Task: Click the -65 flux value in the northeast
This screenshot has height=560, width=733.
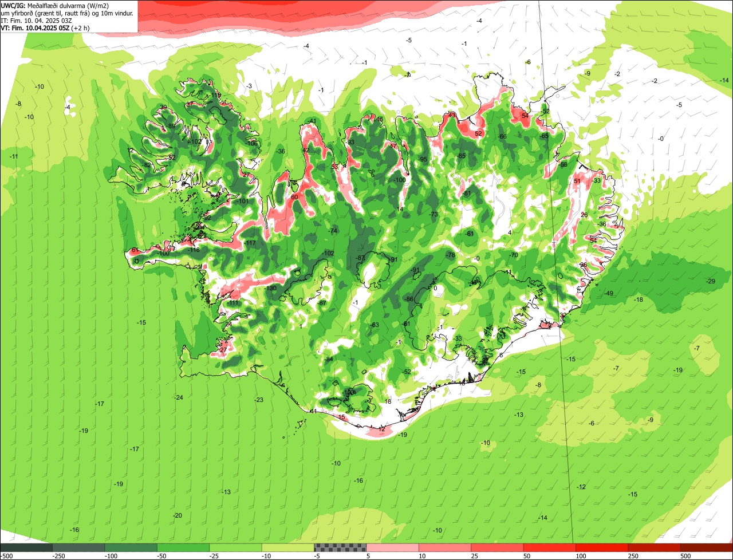Action: 544,136
